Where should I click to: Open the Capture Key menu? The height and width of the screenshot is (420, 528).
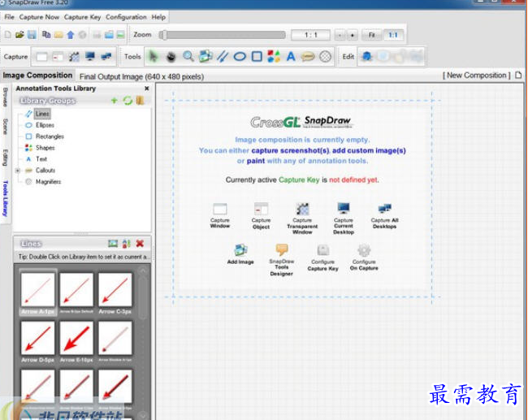[82, 17]
